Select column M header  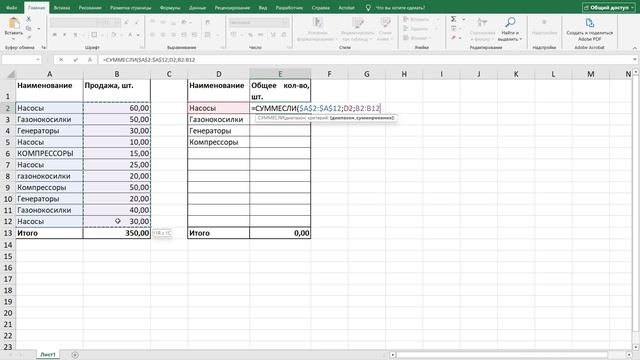(590, 74)
